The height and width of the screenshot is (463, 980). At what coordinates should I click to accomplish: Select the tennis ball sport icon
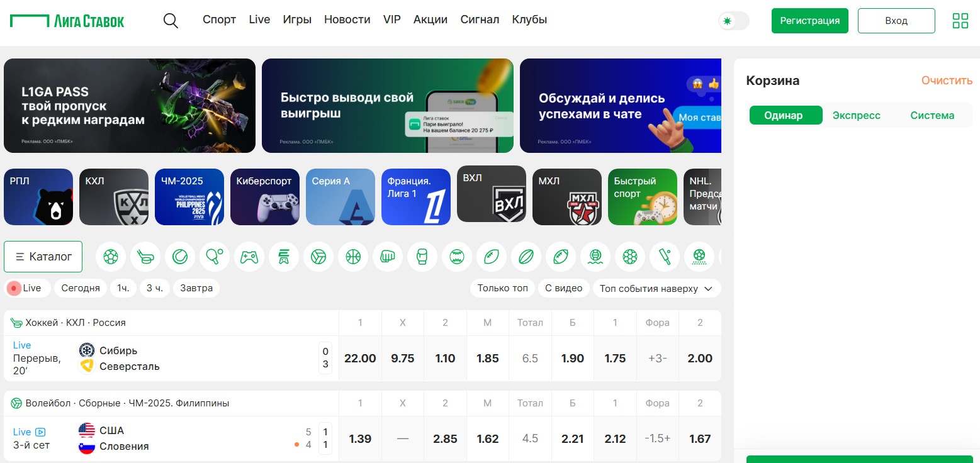(x=180, y=257)
